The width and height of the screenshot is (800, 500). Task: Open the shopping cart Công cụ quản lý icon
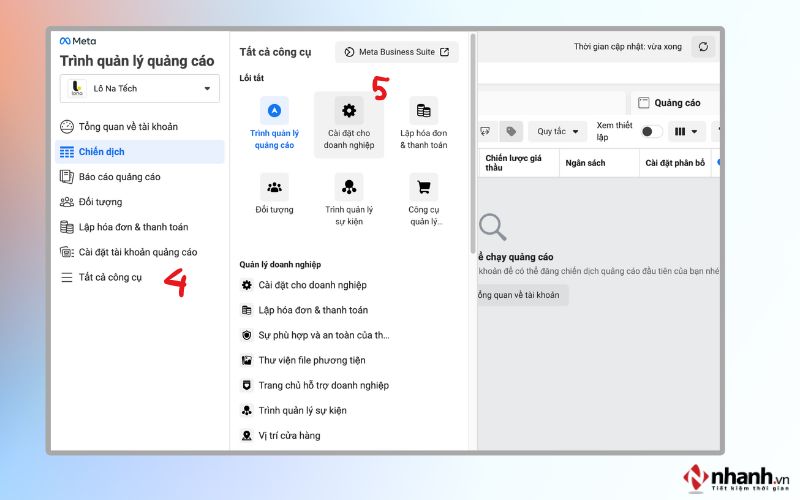coord(423,187)
